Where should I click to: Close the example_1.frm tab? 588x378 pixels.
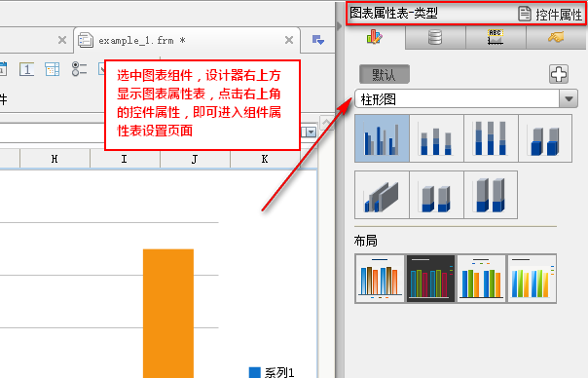[289, 40]
